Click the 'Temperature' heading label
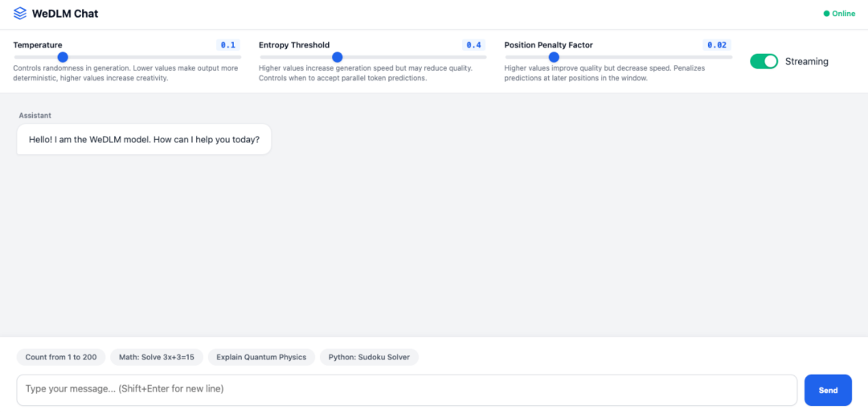The height and width of the screenshot is (414, 868). (38, 45)
